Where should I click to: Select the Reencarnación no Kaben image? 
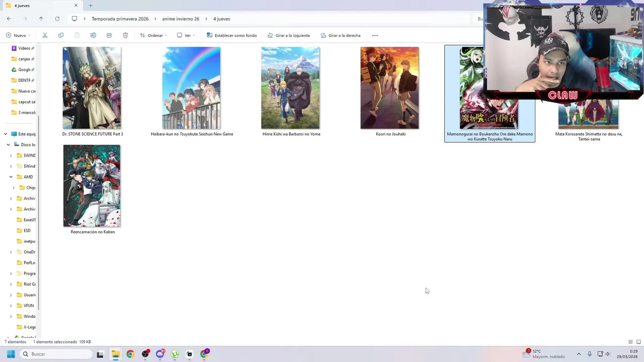pyautogui.click(x=92, y=186)
